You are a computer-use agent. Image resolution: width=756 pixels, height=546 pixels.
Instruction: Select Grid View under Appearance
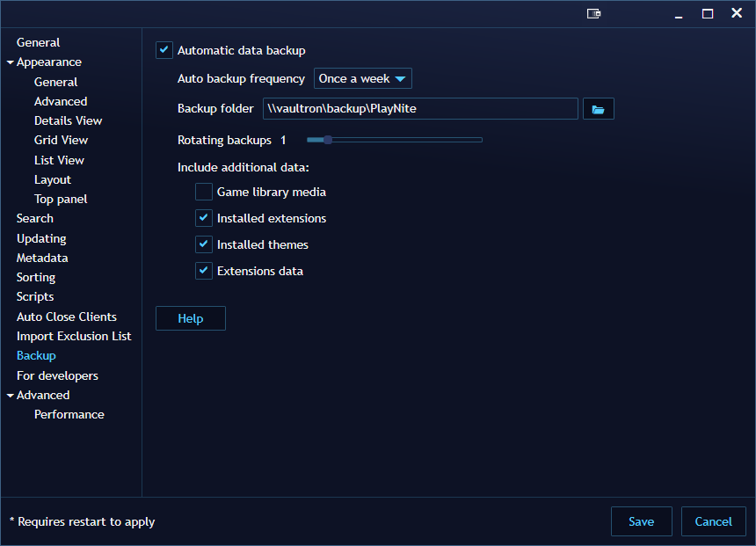tap(59, 140)
